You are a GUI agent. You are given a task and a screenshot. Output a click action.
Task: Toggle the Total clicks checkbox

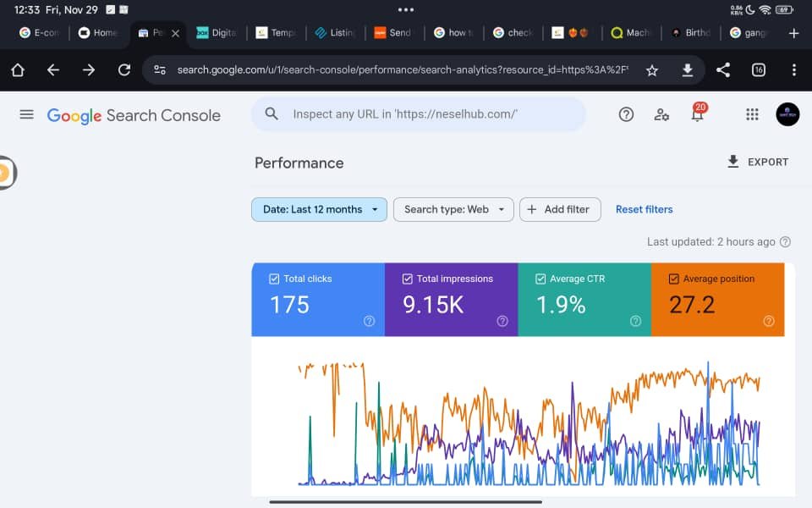coord(274,279)
